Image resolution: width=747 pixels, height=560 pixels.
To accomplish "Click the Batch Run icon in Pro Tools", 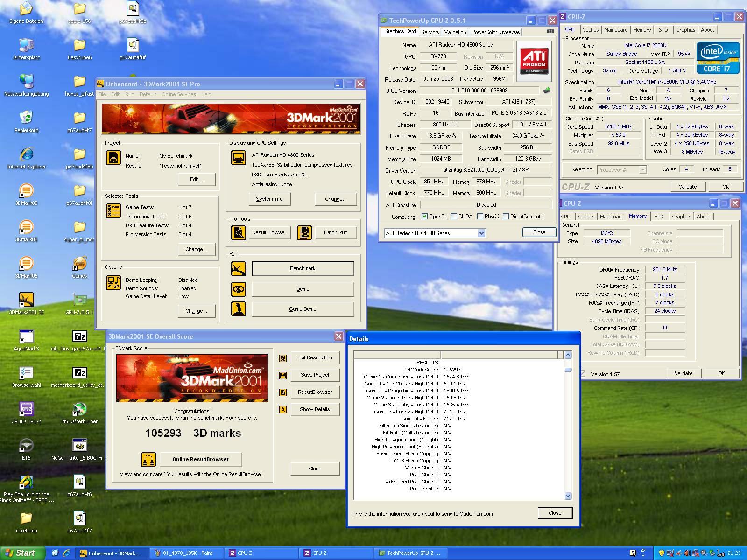I will (x=304, y=232).
